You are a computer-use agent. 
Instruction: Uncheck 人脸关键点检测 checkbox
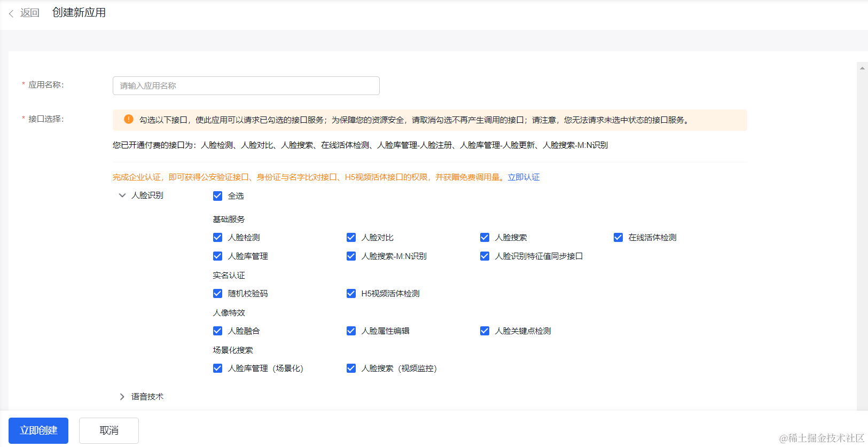[x=484, y=331]
